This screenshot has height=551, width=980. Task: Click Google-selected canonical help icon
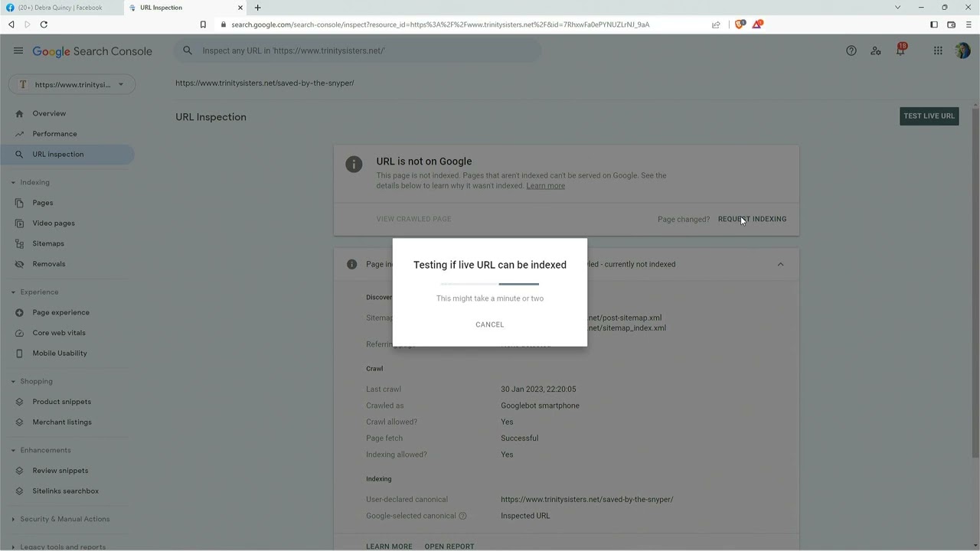pos(463,516)
